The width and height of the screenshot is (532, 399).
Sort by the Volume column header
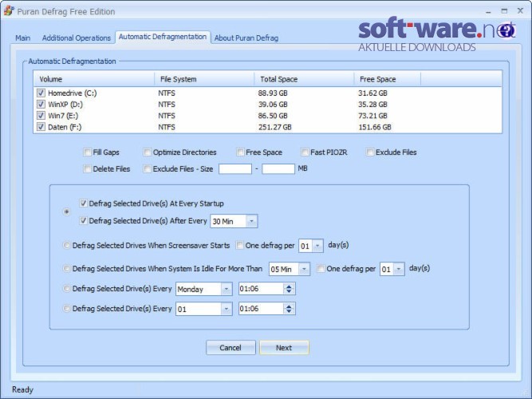94,79
